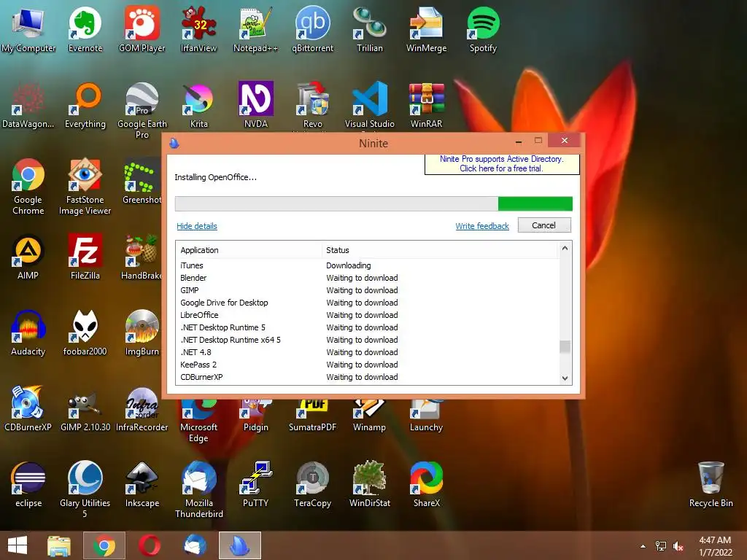Image resolution: width=747 pixels, height=560 pixels.
Task: Select the Visual Studio Code desktop icon
Action: tap(370, 105)
